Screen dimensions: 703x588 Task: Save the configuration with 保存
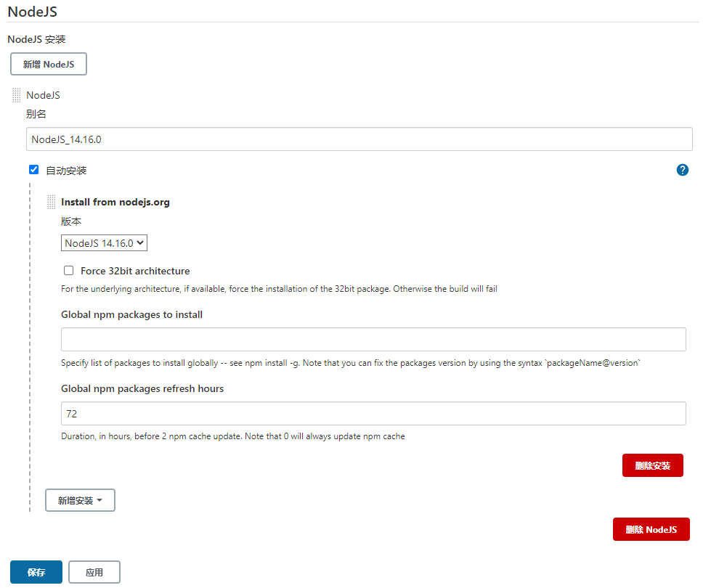click(x=36, y=572)
